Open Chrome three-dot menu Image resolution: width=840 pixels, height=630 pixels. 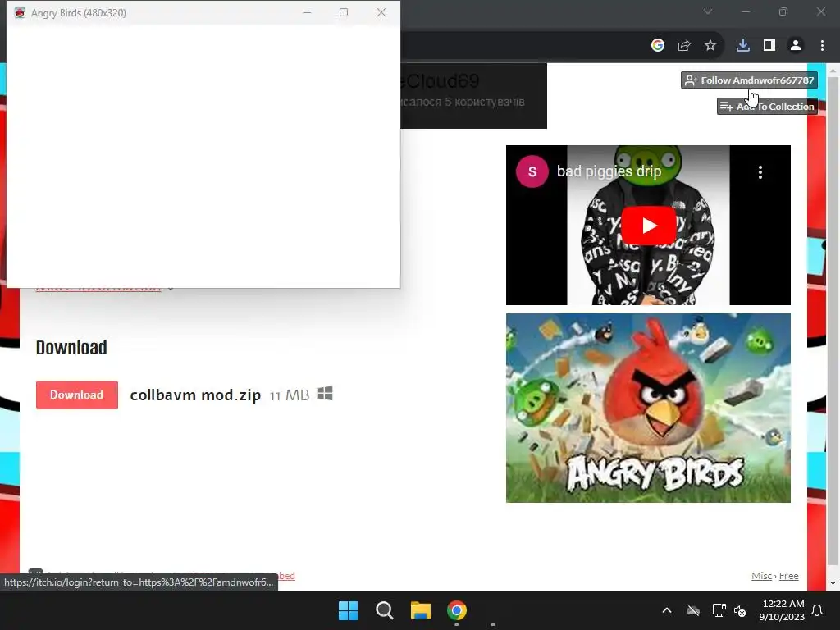[x=822, y=46]
